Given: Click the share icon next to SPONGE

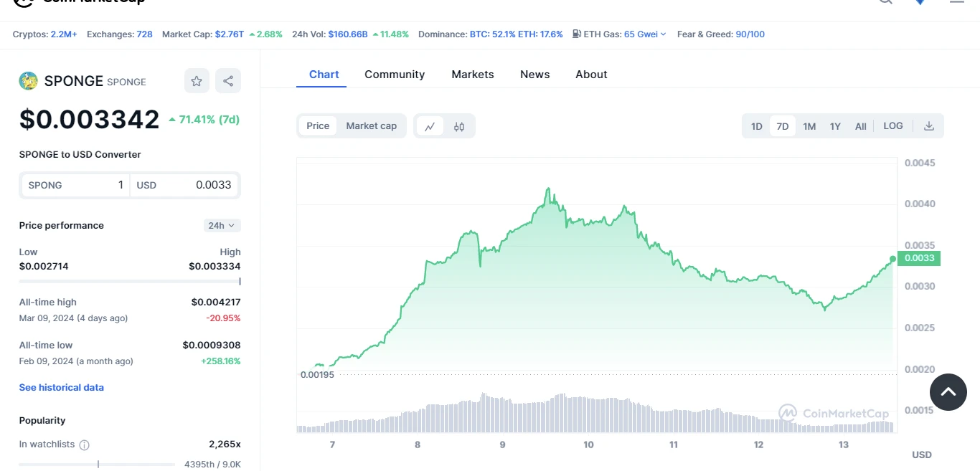Looking at the screenshot, I should click(x=228, y=81).
